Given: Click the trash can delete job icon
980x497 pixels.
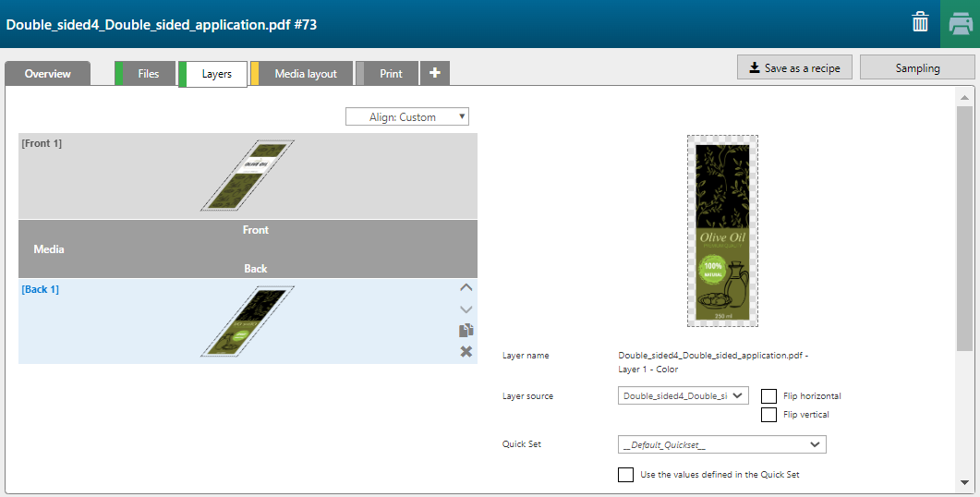Looking at the screenshot, I should pos(920,23).
